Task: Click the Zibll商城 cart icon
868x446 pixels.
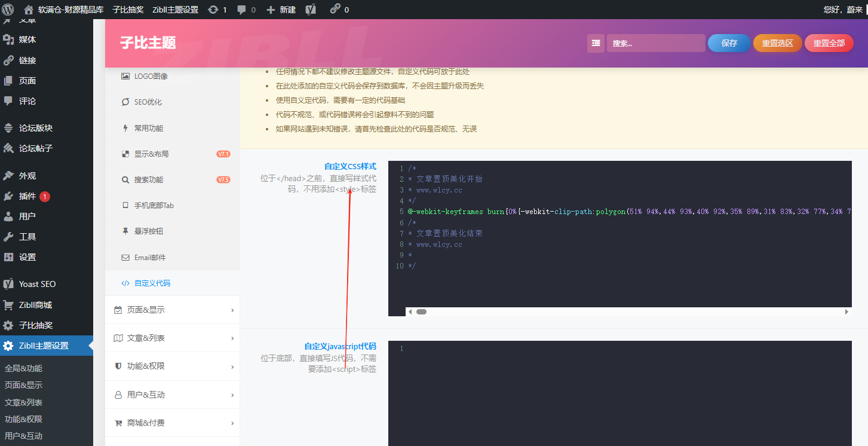Action: click(x=8, y=305)
